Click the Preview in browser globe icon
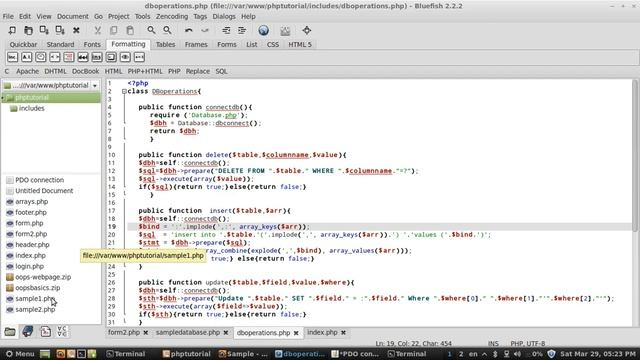 click(264, 30)
